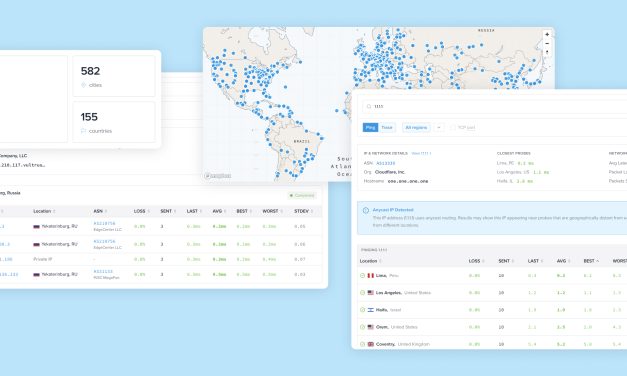The height and width of the screenshot is (376, 627).
Task: Click the flag icon beside countries count
Action: pos(83,131)
